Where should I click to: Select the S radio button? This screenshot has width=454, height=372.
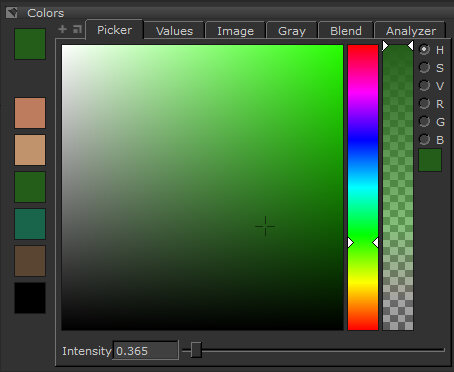click(x=424, y=68)
